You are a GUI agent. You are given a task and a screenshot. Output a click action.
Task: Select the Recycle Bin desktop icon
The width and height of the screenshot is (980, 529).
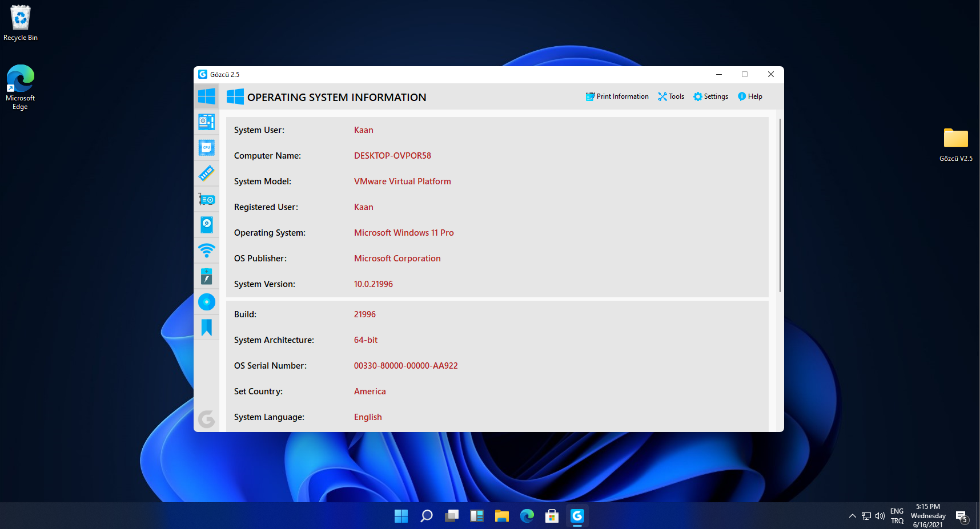(x=21, y=23)
